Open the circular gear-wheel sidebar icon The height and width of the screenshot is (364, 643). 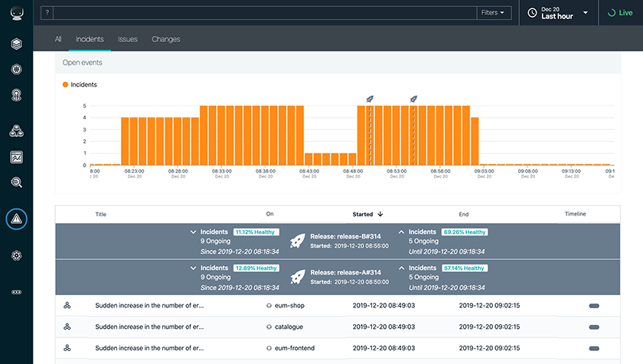pyautogui.click(x=16, y=69)
